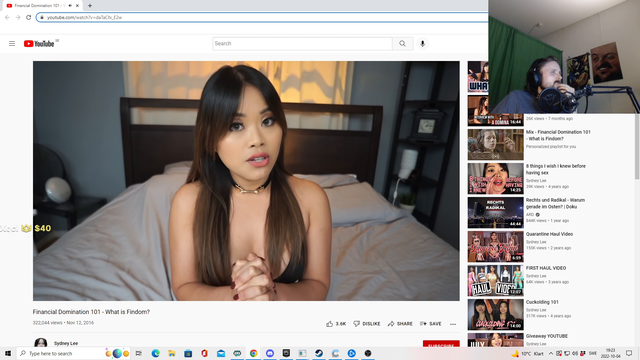The height and width of the screenshot is (360, 640).
Task: Start voice search with the microphone icon
Action: [422, 44]
